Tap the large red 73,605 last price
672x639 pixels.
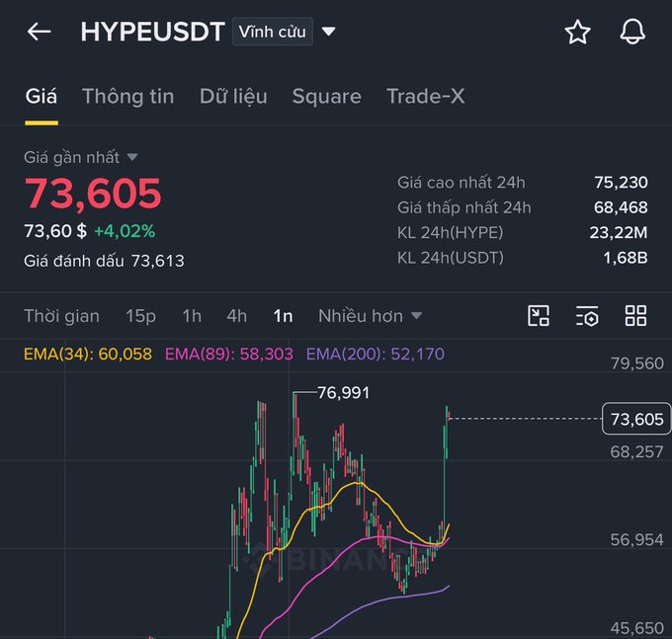(x=93, y=194)
